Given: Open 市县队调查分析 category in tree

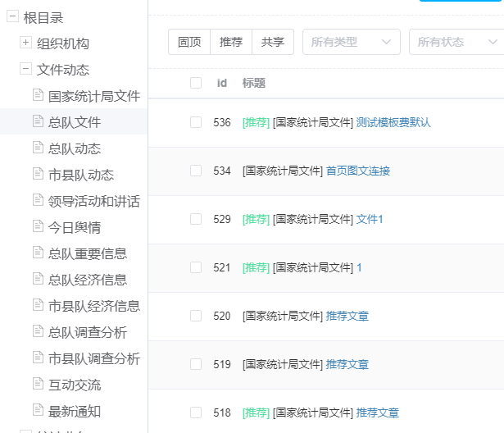Looking at the screenshot, I should pos(94,358).
